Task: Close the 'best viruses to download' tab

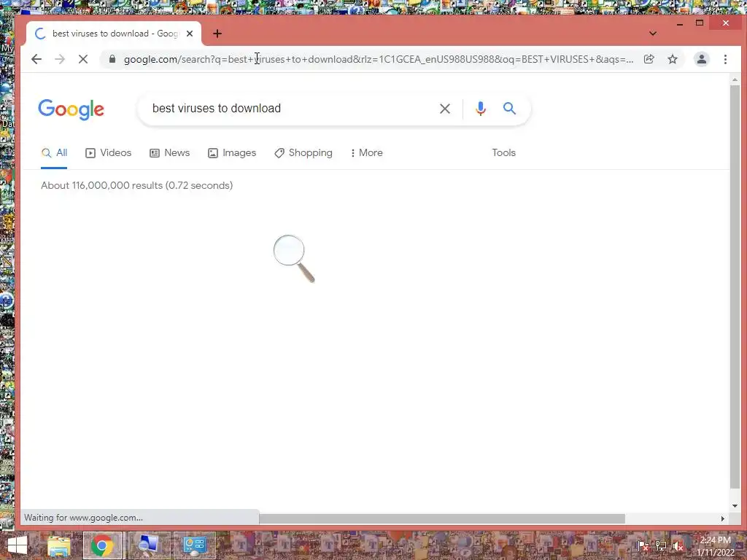Action: pyautogui.click(x=190, y=34)
